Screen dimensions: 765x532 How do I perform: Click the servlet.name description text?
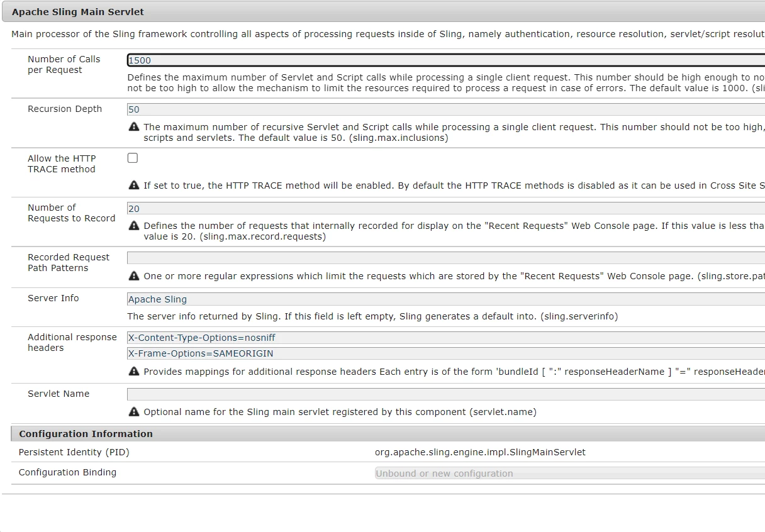click(340, 413)
